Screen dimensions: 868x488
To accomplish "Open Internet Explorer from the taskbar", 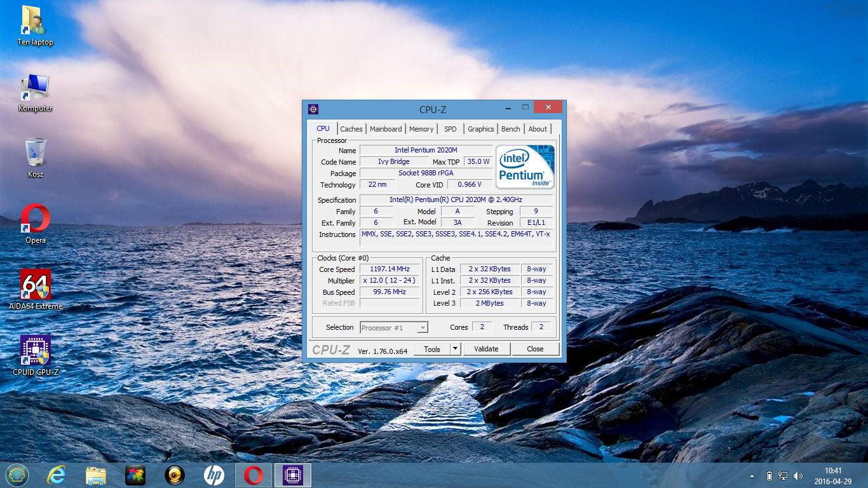I will coord(57,475).
